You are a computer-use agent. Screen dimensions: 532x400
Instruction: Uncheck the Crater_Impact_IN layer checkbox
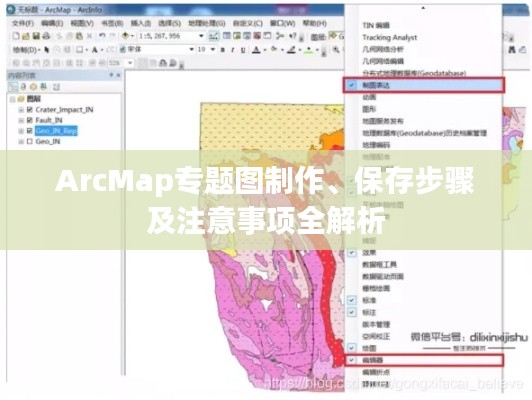coord(30,110)
